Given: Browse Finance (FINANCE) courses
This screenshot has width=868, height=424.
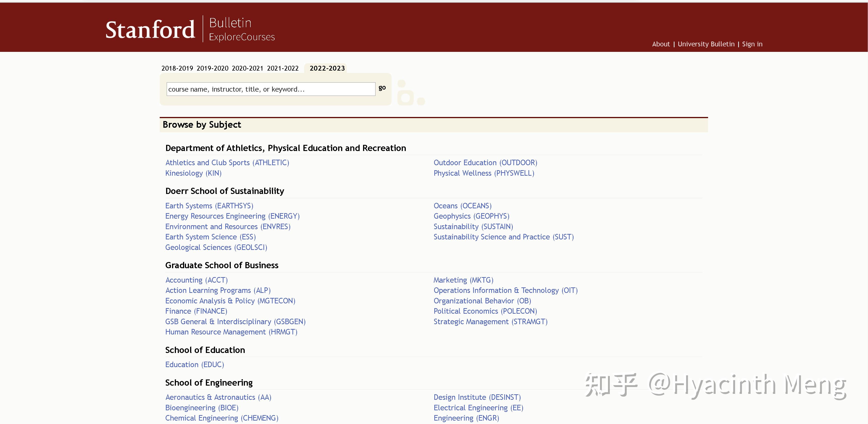Looking at the screenshot, I should coord(196,311).
